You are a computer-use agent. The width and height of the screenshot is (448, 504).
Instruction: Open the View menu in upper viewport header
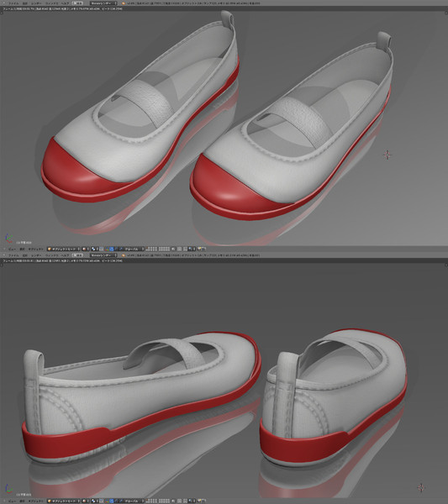coord(12,249)
